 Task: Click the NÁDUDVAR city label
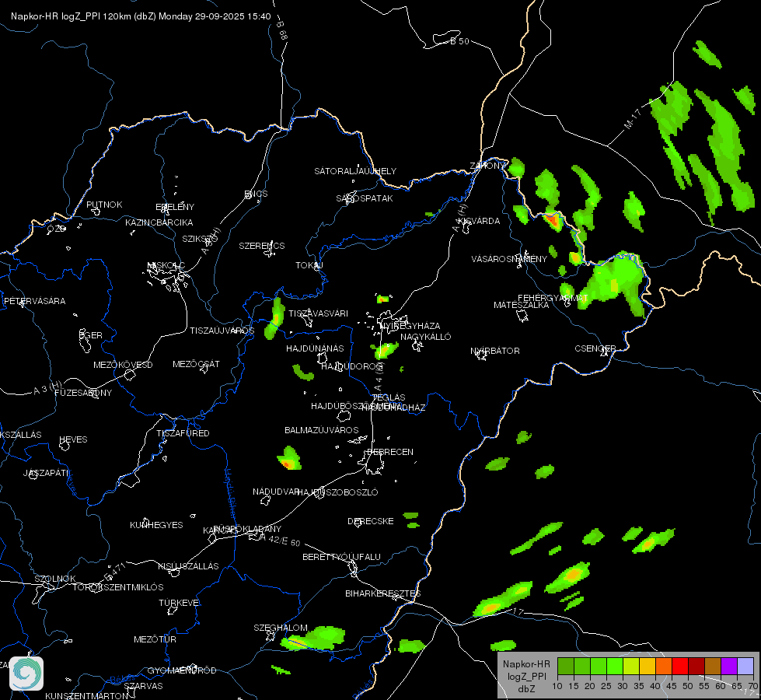pos(276,492)
